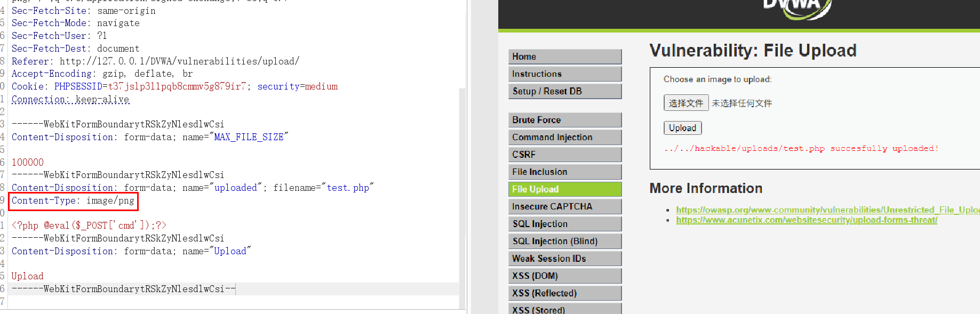The height and width of the screenshot is (314, 980).
Task: Click the Cookie PHPSESSID header line
Action: tap(174, 86)
